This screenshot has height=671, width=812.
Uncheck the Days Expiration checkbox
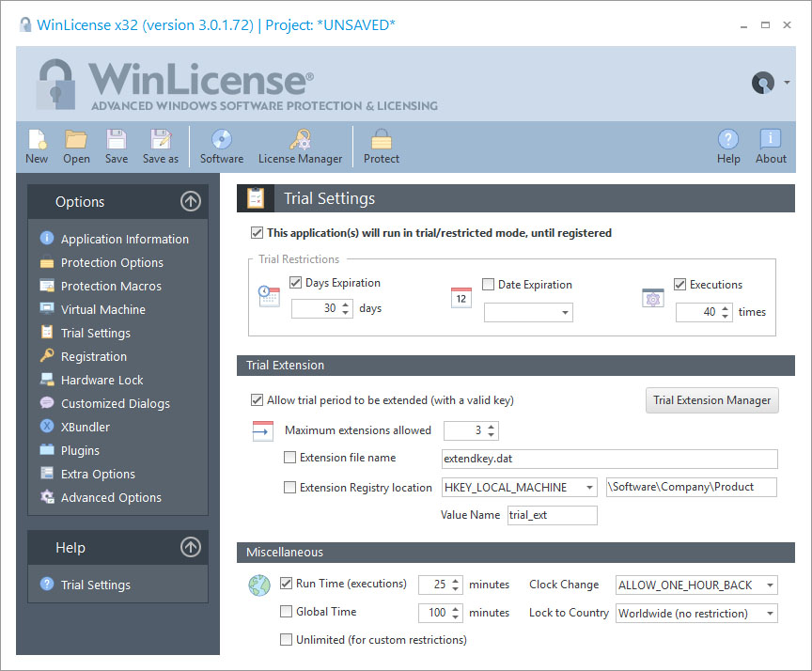pyautogui.click(x=295, y=283)
